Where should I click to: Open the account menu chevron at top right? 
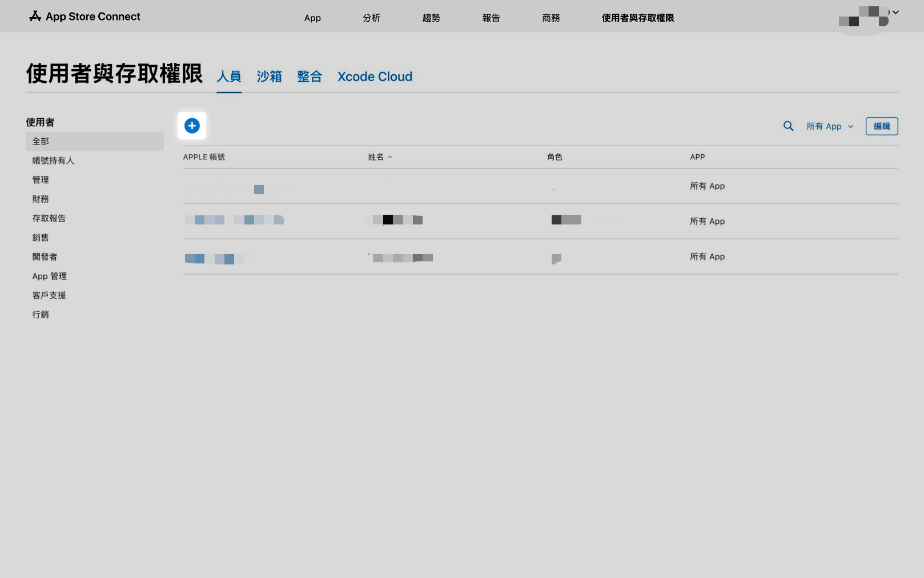(895, 12)
